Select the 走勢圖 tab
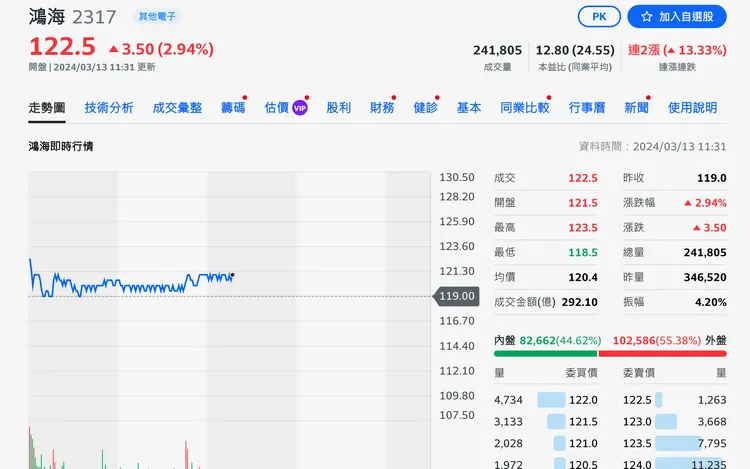750x469 pixels. [x=47, y=108]
